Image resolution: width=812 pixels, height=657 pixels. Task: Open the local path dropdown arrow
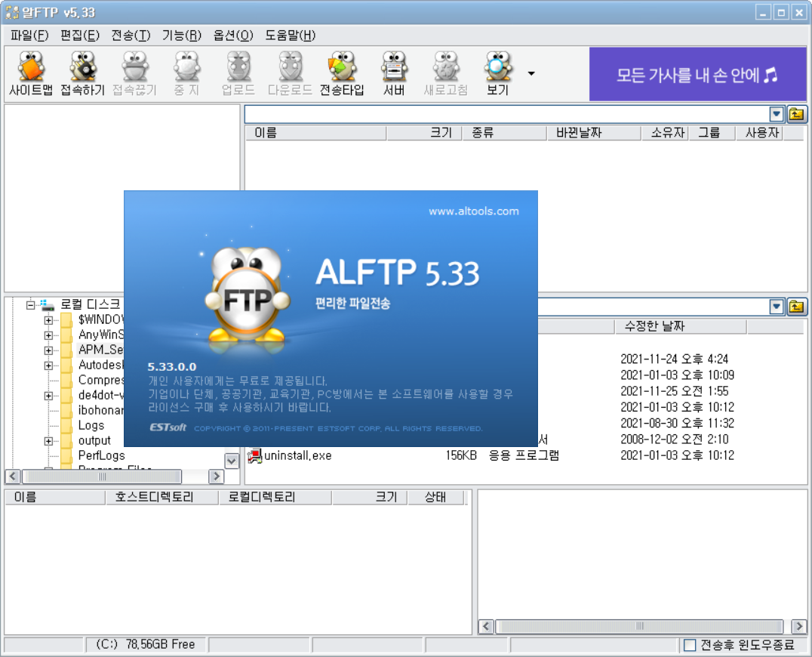coord(777,307)
